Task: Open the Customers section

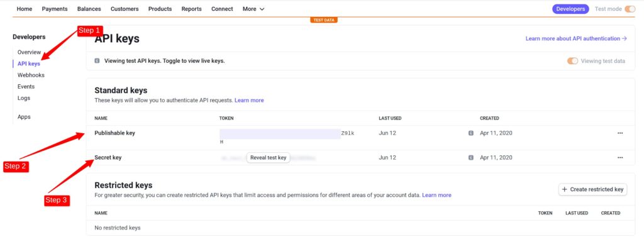Action: click(x=125, y=9)
